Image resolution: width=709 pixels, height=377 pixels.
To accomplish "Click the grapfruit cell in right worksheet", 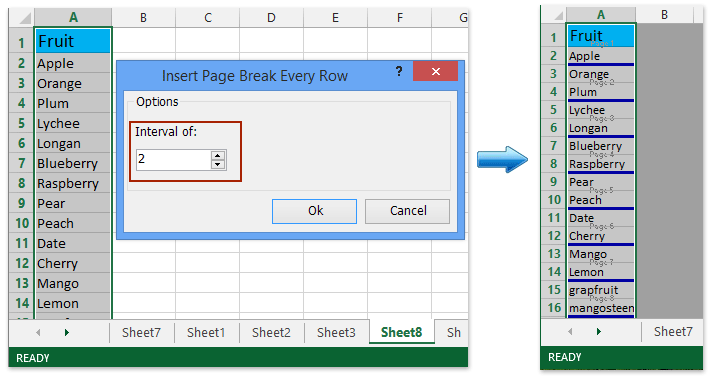I will (601, 290).
